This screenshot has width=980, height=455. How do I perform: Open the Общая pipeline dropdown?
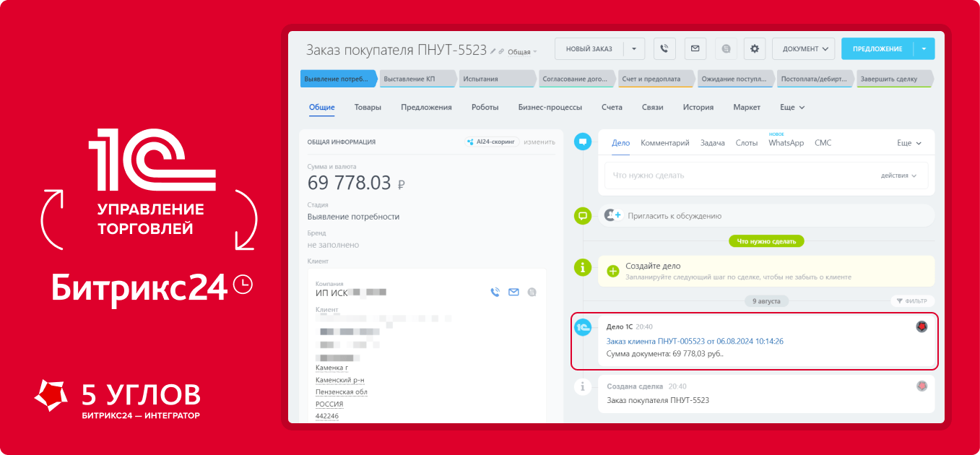pyautogui.click(x=523, y=52)
